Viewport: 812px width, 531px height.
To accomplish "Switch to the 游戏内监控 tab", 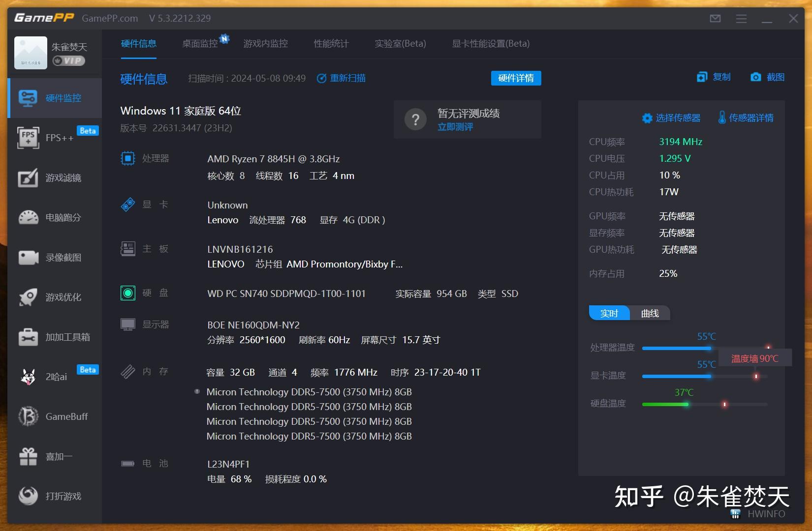I will click(x=265, y=44).
